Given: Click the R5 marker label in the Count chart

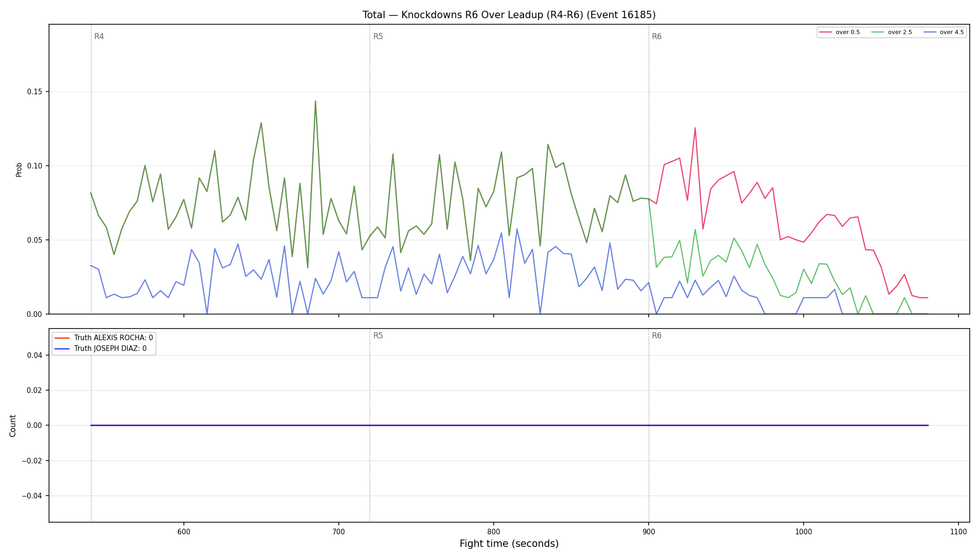Looking at the screenshot, I should point(378,336).
